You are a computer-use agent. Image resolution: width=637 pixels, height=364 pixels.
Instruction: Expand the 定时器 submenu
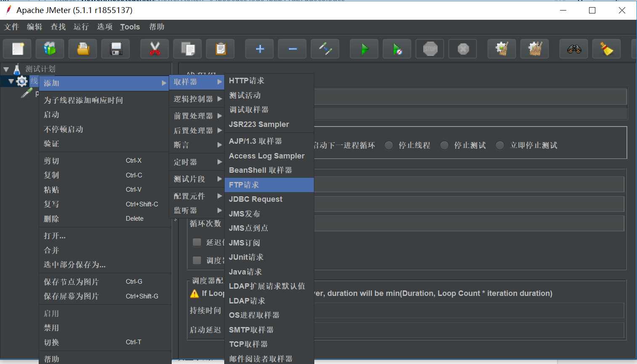coord(198,162)
